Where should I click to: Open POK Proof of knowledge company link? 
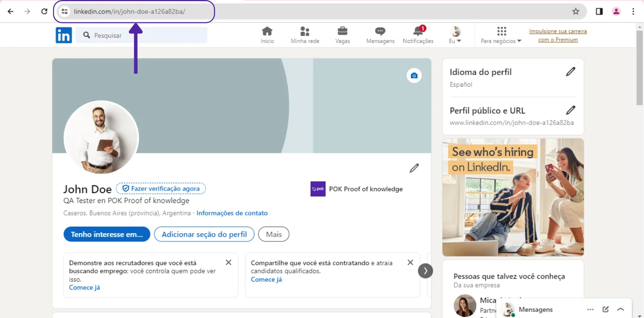pyautogui.click(x=365, y=189)
